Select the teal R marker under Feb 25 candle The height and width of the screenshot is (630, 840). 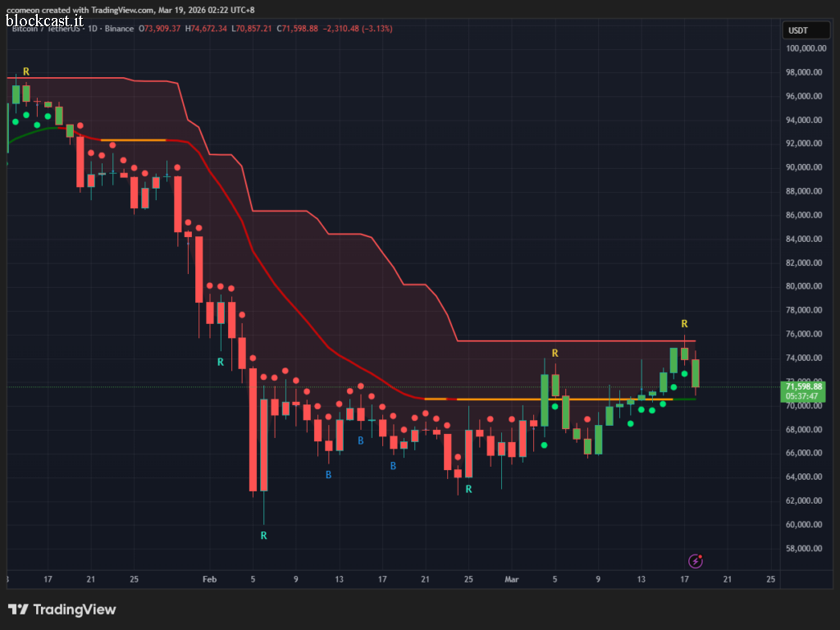click(468, 489)
